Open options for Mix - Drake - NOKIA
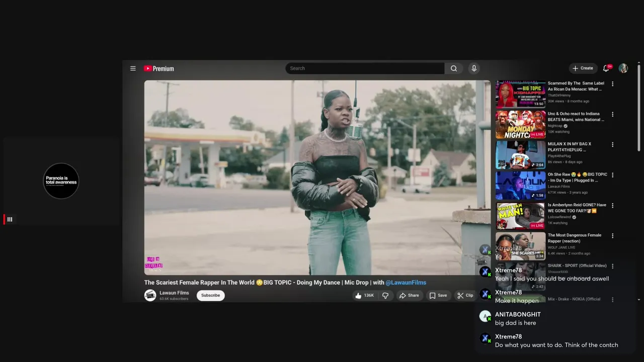Viewport: 644px width, 362px height. (x=612, y=299)
